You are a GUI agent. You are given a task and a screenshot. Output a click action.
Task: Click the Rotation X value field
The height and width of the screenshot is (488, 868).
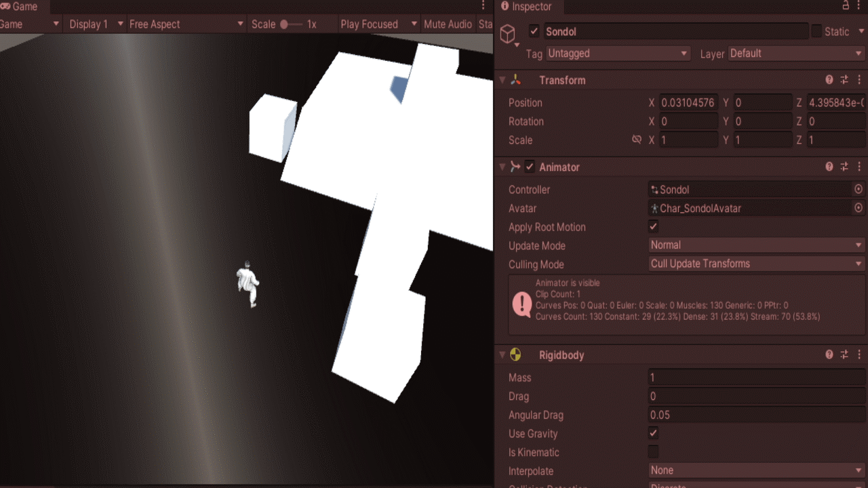pyautogui.click(x=688, y=121)
